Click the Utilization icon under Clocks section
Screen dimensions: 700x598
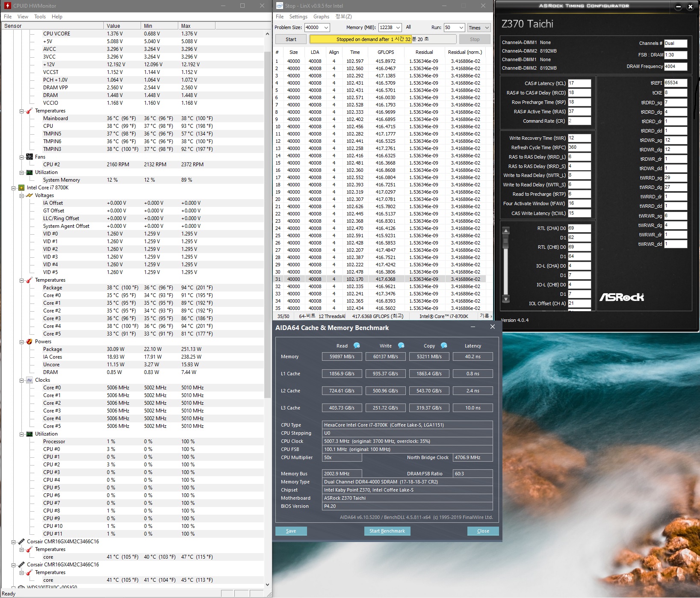30,434
